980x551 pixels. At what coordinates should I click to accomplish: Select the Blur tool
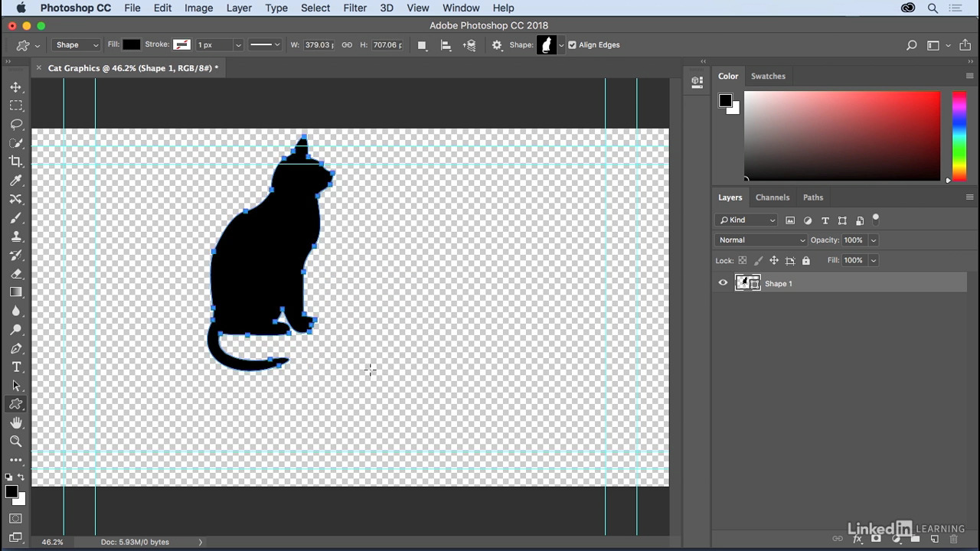pos(16,311)
